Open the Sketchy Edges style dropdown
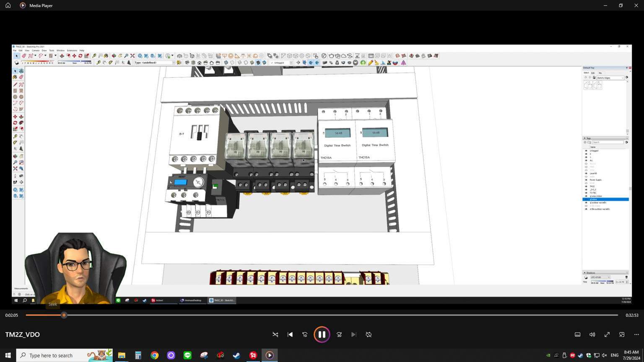Image resolution: width=644 pixels, height=362 pixels. (x=622, y=78)
